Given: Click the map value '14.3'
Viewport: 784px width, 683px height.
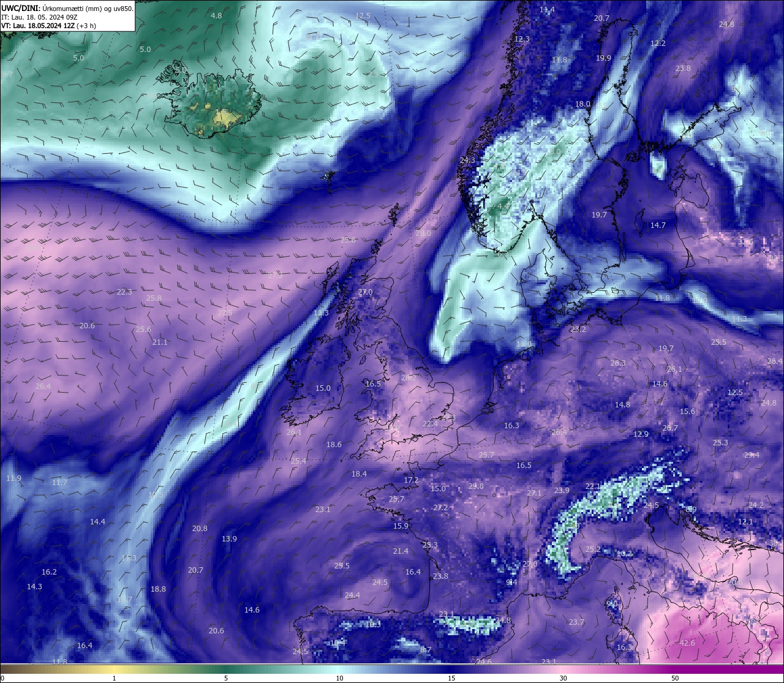Looking at the screenshot, I should (x=34, y=586).
